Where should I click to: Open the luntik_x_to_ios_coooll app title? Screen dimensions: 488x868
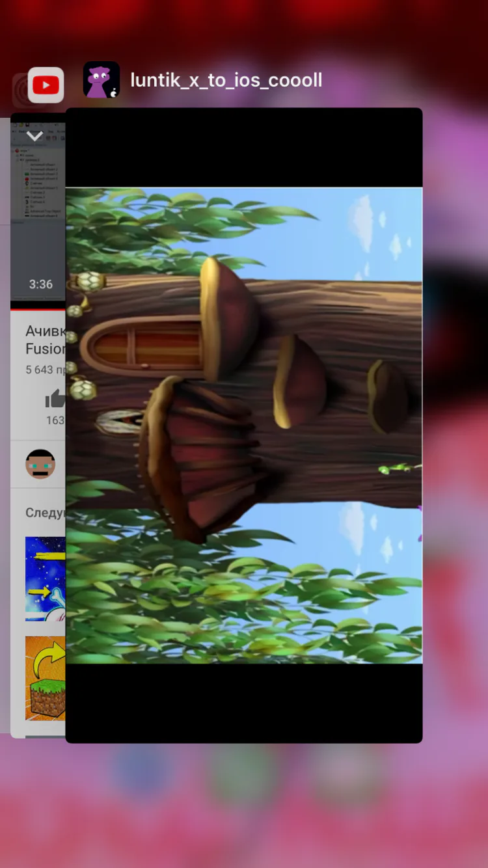point(226,80)
